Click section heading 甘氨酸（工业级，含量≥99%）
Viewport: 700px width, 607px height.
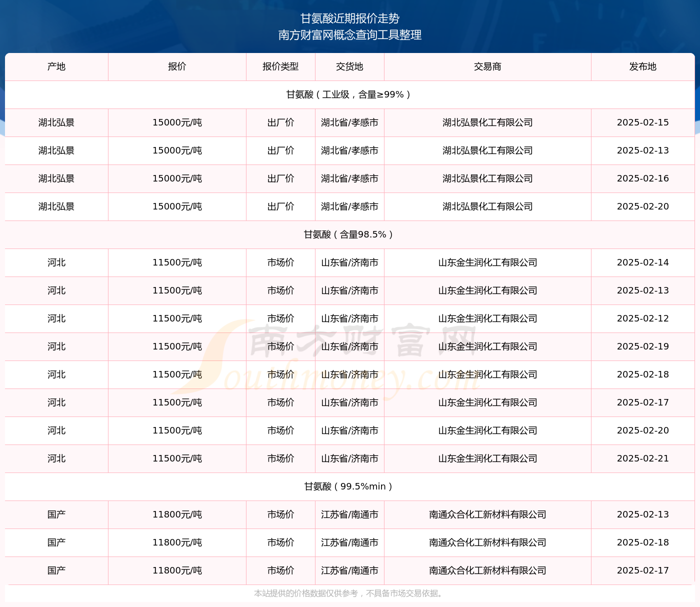click(350, 94)
